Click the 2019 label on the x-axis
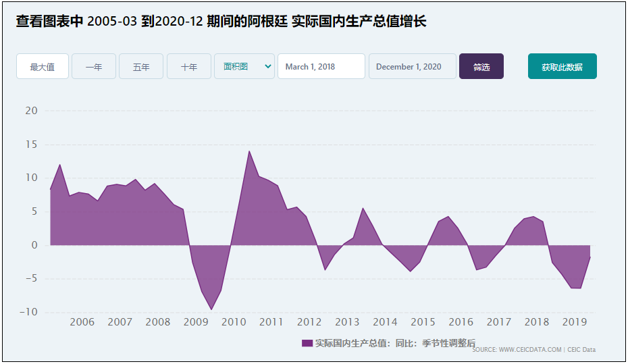 pos(574,322)
